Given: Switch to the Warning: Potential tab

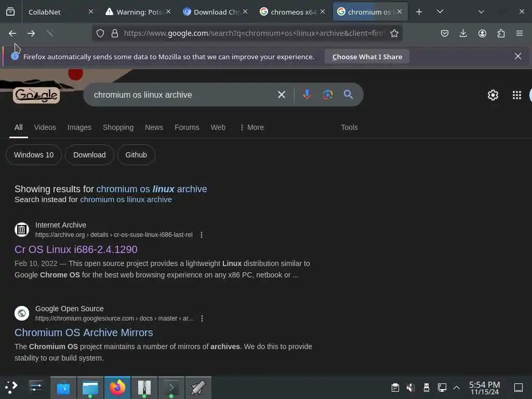Looking at the screenshot, I should coord(138,12).
